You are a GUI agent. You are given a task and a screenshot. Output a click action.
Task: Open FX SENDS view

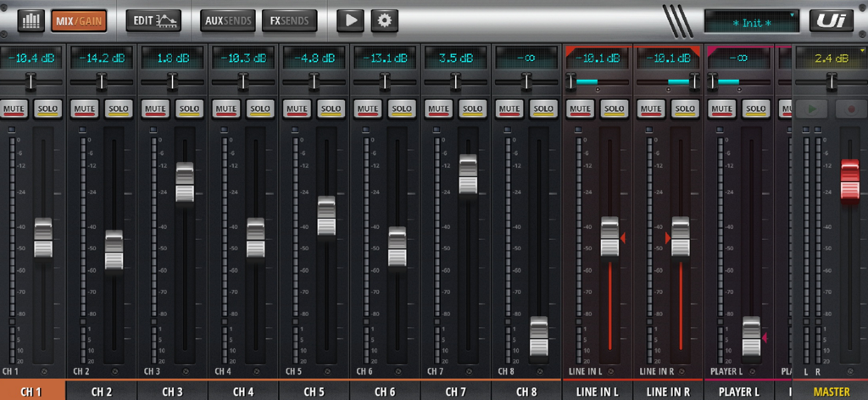point(290,21)
